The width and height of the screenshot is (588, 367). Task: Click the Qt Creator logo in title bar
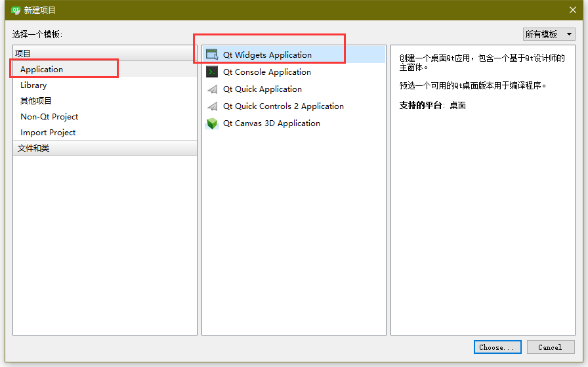[15, 10]
